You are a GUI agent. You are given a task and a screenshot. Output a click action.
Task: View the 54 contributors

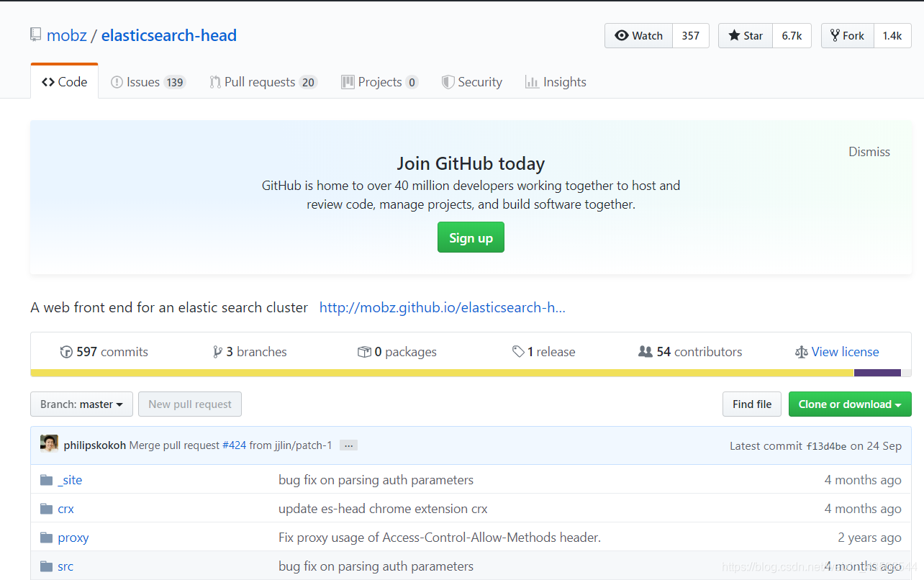690,352
